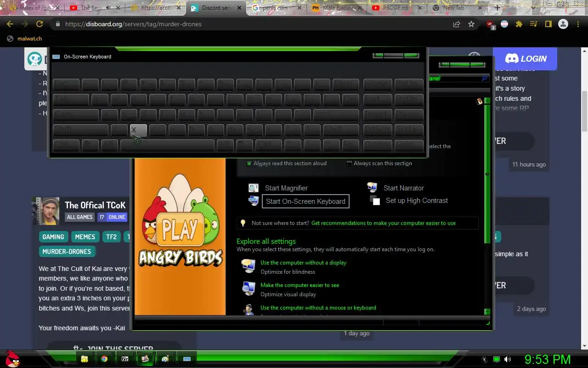Toggle Always read this section aloud
The height and width of the screenshot is (368, 588).
(287, 163)
